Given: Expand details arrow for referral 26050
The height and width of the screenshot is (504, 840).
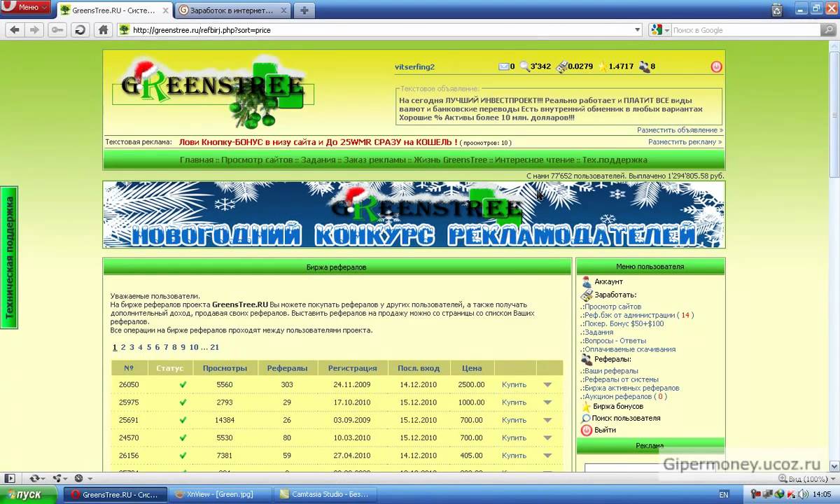Looking at the screenshot, I should coord(547,384).
